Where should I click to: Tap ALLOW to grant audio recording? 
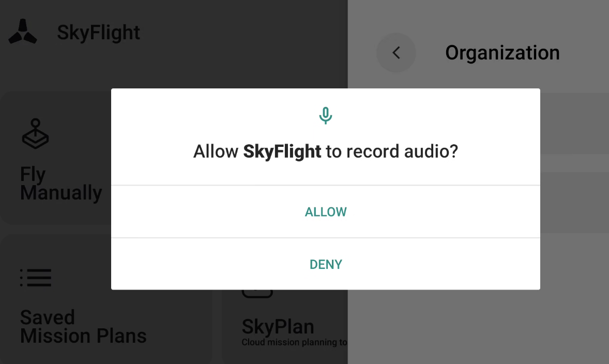tap(326, 211)
